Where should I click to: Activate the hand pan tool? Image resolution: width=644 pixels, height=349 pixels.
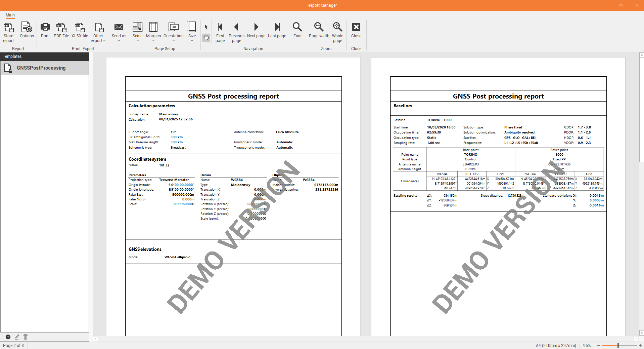click(x=206, y=38)
